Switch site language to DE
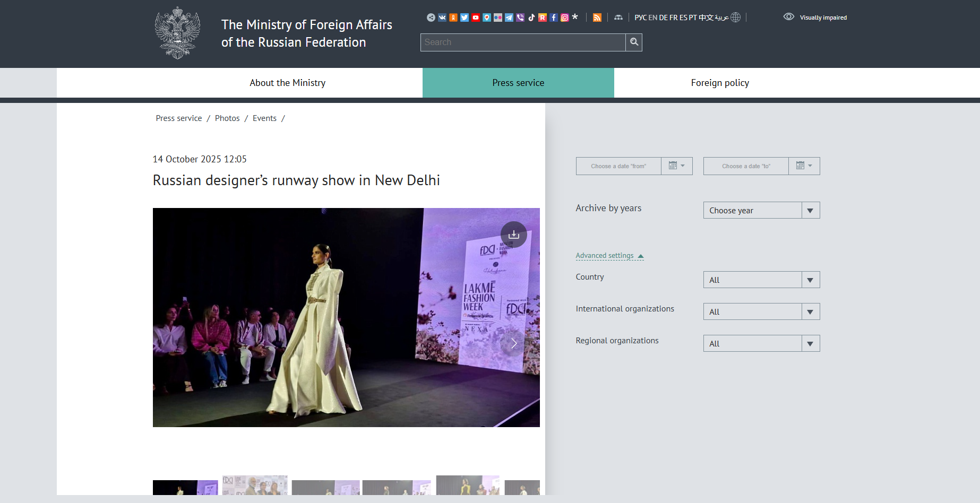Viewport: 980px width, 503px height. coord(664,18)
